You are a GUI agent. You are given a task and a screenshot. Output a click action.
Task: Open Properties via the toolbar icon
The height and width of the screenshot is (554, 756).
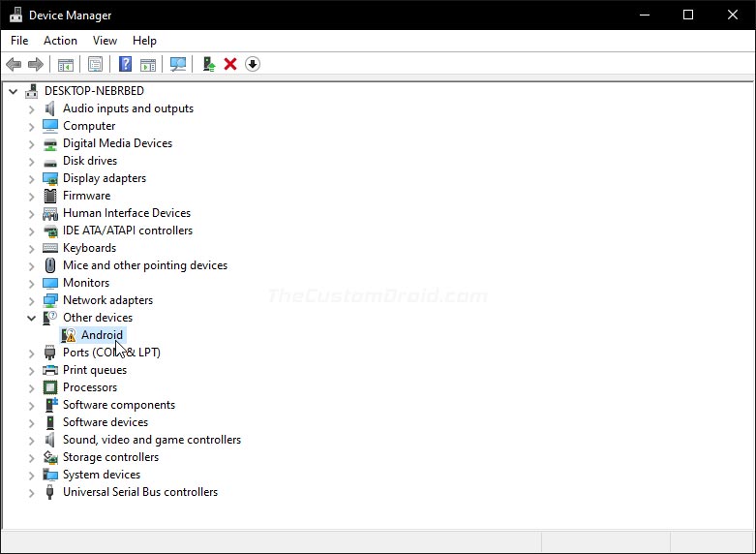coord(95,64)
